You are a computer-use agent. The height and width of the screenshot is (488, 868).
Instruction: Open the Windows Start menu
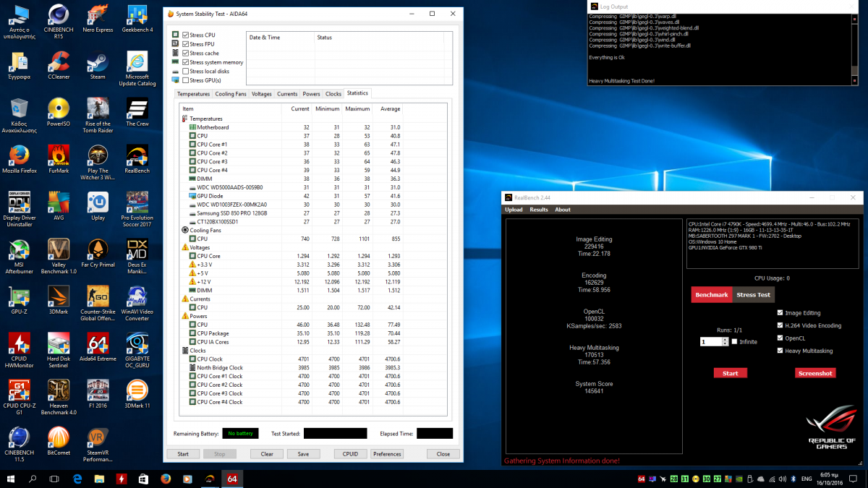(x=11, y=479)
